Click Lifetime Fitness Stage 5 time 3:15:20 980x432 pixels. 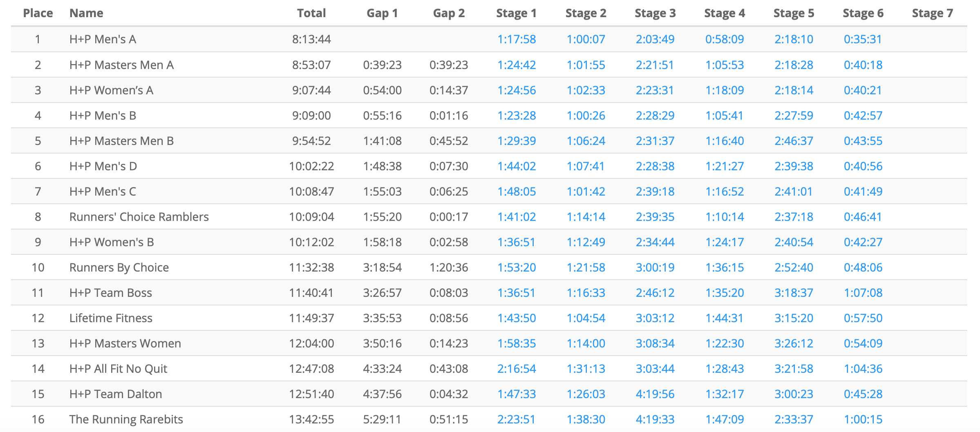point(794,318)
